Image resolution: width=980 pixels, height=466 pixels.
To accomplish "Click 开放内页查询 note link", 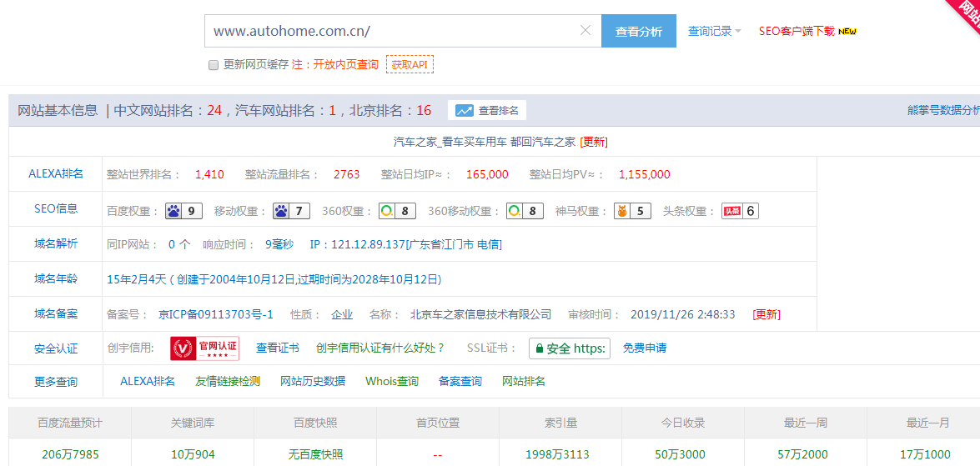I will (345, 64).
